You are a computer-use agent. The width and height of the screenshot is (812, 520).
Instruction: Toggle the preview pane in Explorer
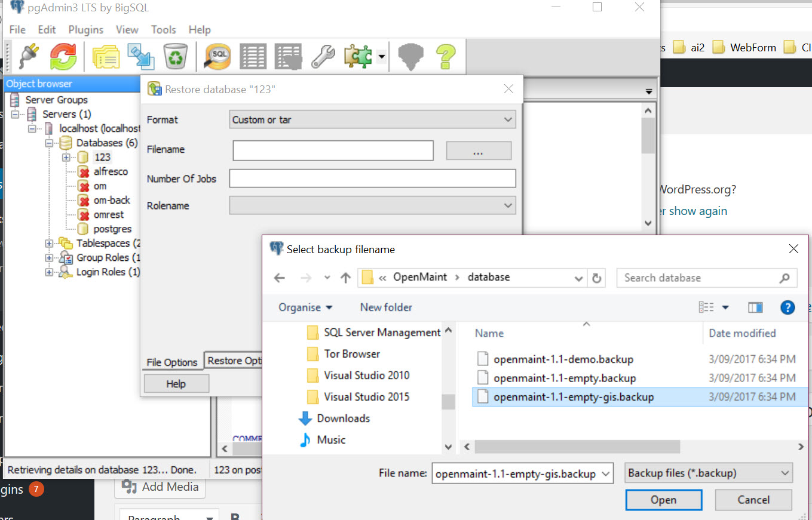755,307
